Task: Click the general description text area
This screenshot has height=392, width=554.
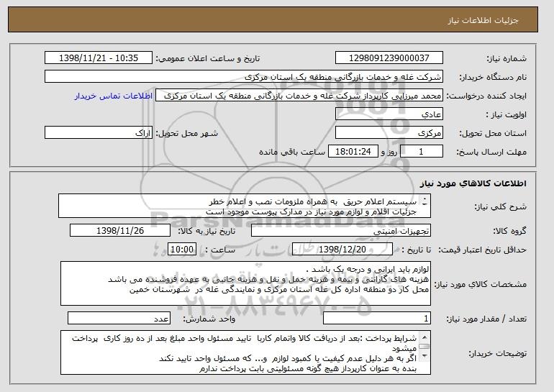Action: coord(245,206)
